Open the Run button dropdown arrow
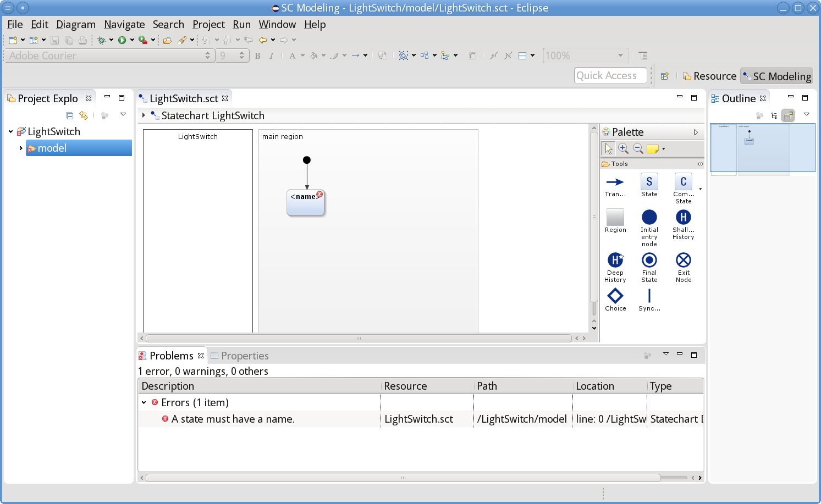 (132, 40)
